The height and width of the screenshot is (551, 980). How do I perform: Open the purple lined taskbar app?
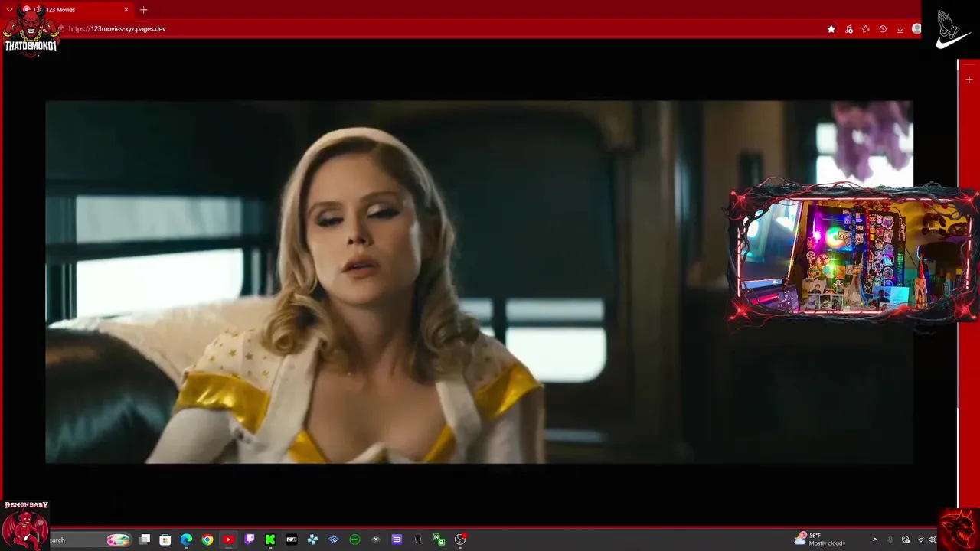(397, 540)
